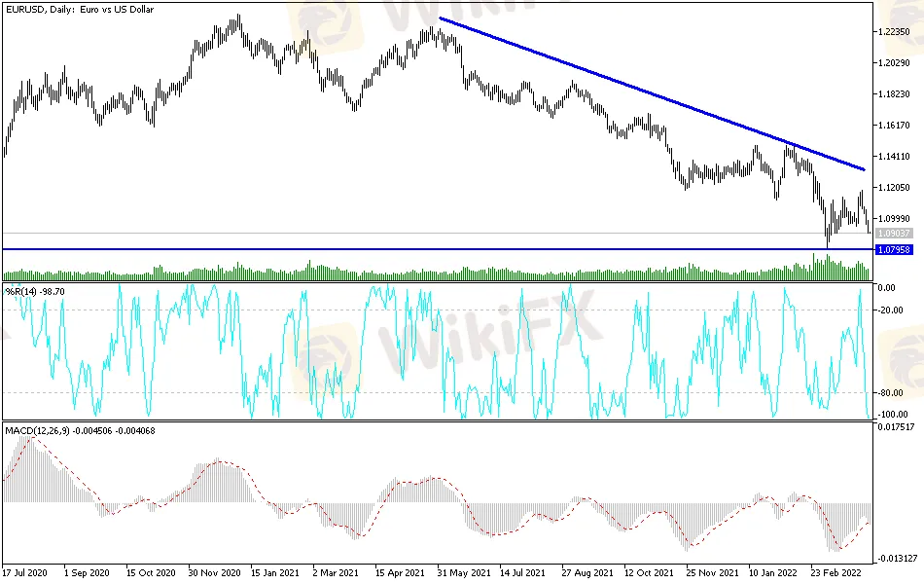Click the '27 Aug 2021' date label
This screenshot has height=584, width=924.
point(586,572)
